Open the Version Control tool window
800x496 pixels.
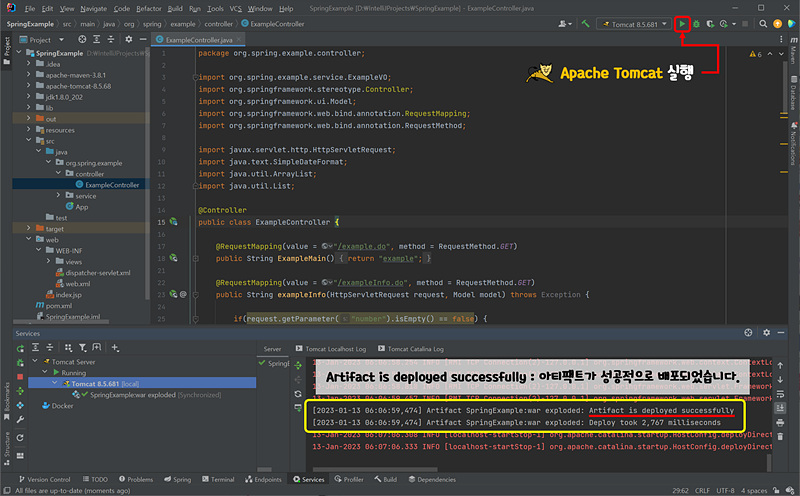pyautogui.click(x=44, y=479)
